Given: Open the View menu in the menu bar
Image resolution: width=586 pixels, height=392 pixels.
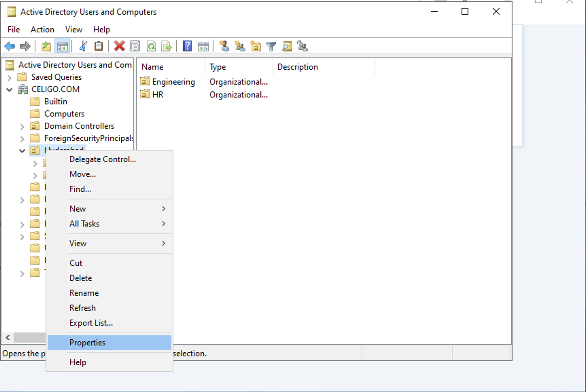Looking at the screenshot, I should [x=74, y=30].
